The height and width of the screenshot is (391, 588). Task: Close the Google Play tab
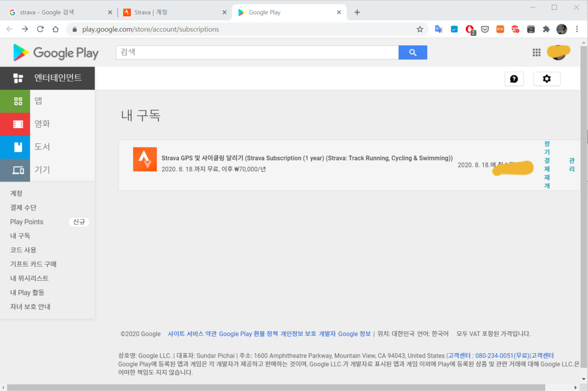click(339, 12)
